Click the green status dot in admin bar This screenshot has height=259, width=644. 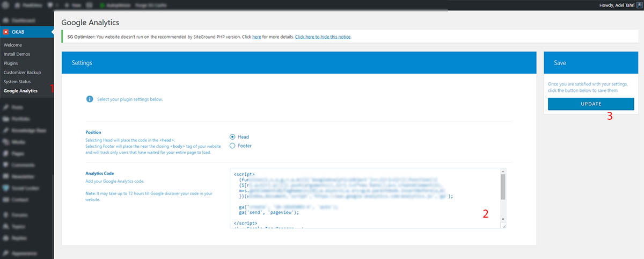click(103, 5)
